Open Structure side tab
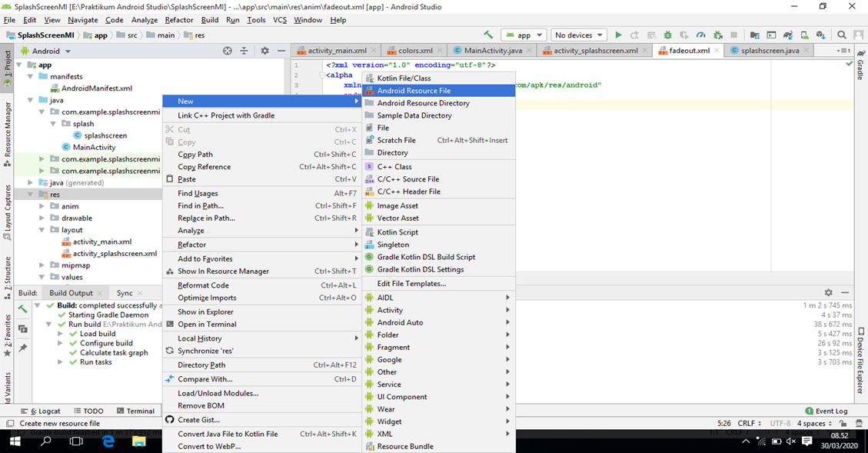This screenshot has height=453, width=868. (7, 278)
